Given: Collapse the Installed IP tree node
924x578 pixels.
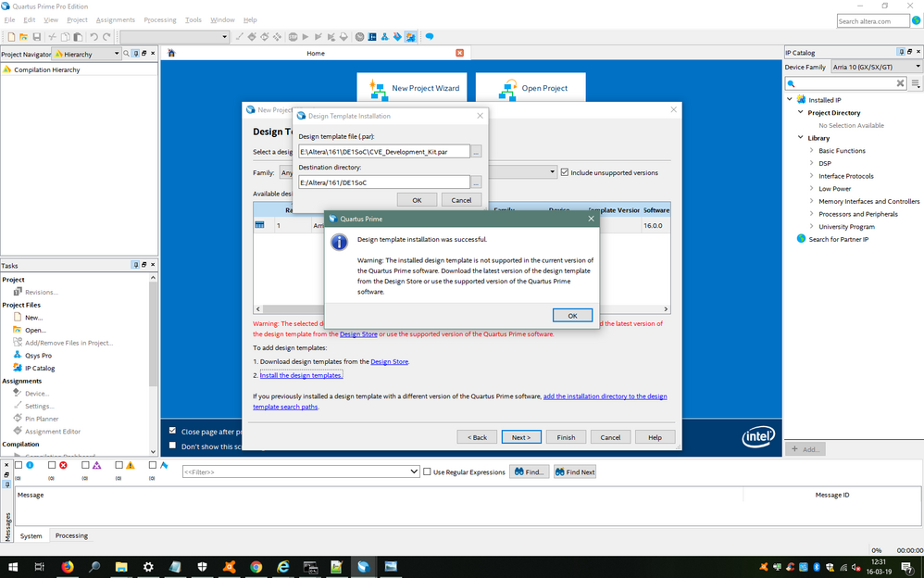Looking at the screenshot, I should pyautogui.click(x=790, y=99).
